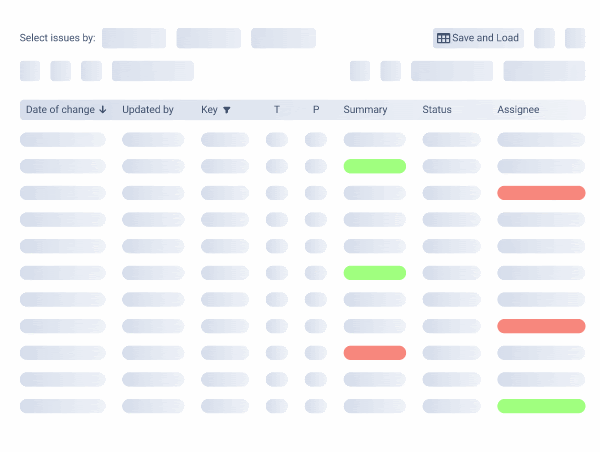Screen dimensions: 600x452
Task: Click the topmost red Assignee cell
Action: click(541, 193)
